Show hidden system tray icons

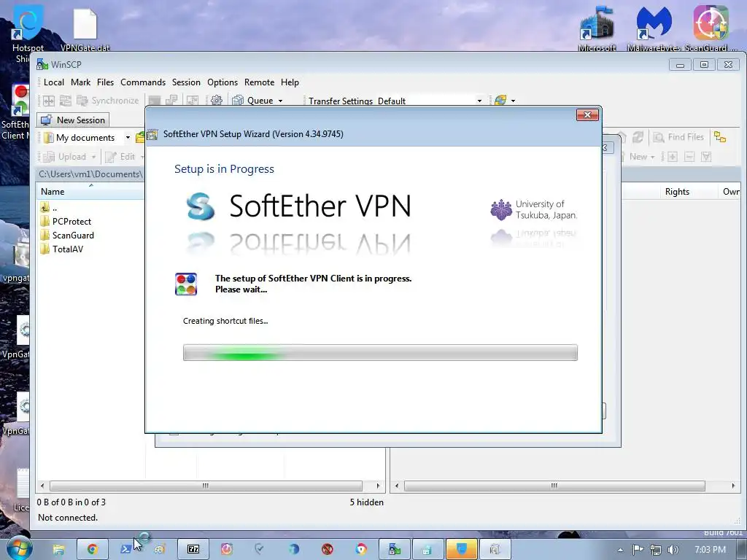click(x=620, y=550)
